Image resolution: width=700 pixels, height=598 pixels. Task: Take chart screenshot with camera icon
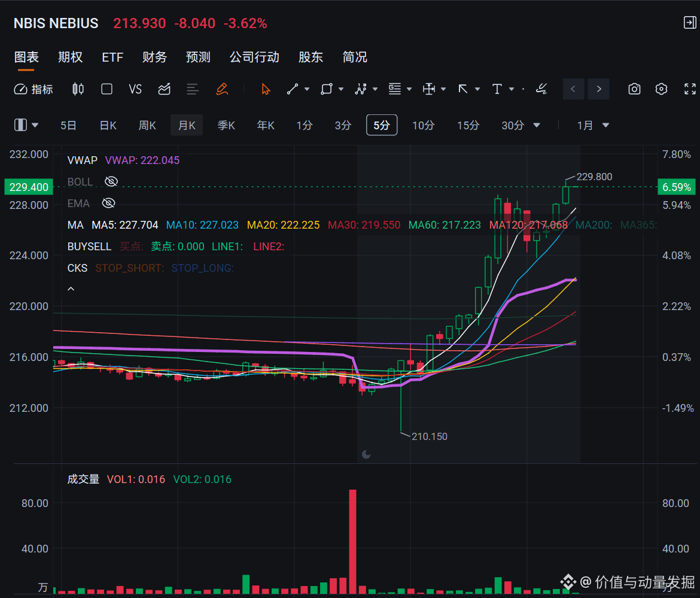point(634,89)
